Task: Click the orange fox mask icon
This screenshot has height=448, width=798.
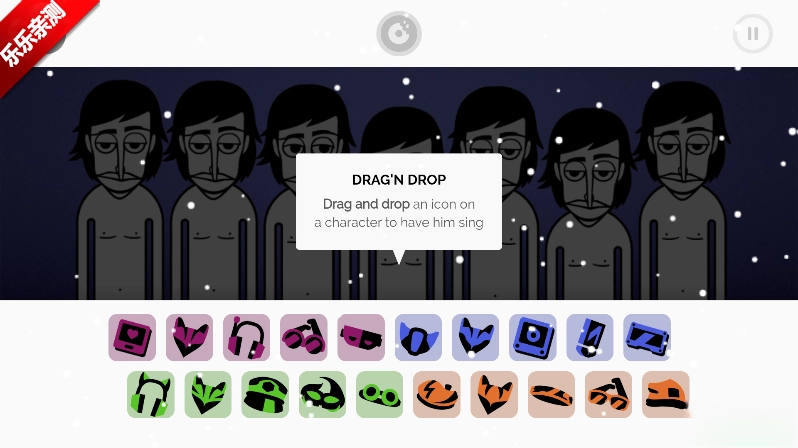Action: pos(494,395)
